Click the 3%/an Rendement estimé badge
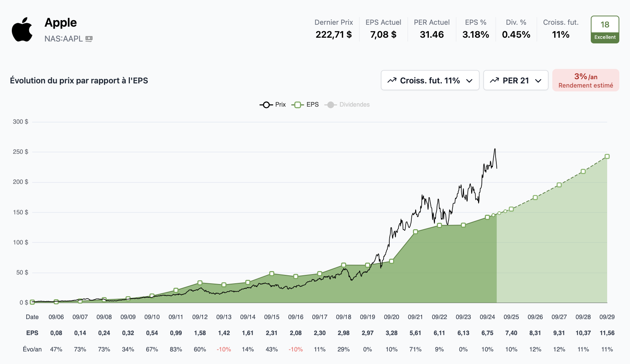This screenshot has height=364, width=630. click(585, 80)
